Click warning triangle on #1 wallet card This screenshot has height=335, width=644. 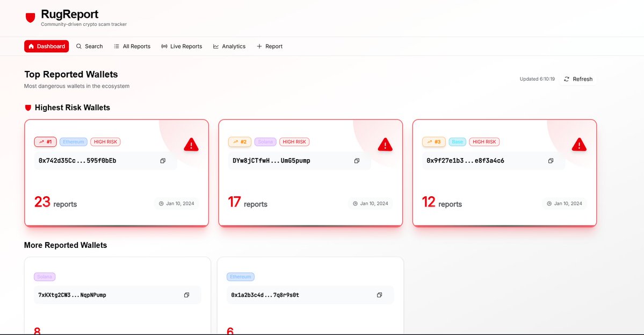click(191, 145)
